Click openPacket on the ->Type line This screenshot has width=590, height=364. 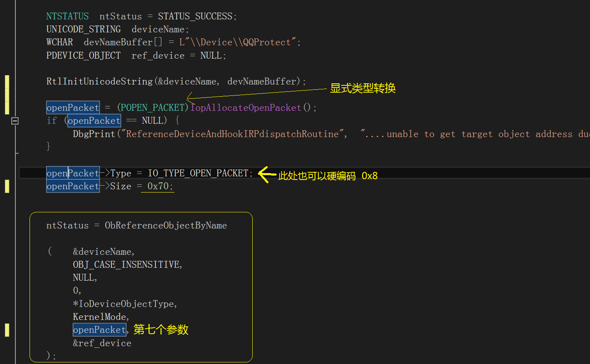pyautogui.click(x=73, y=173)
